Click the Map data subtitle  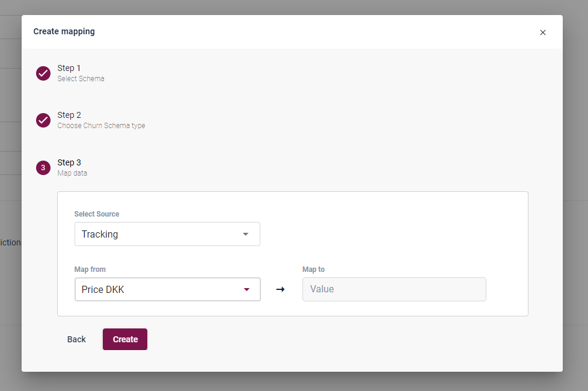72,173
